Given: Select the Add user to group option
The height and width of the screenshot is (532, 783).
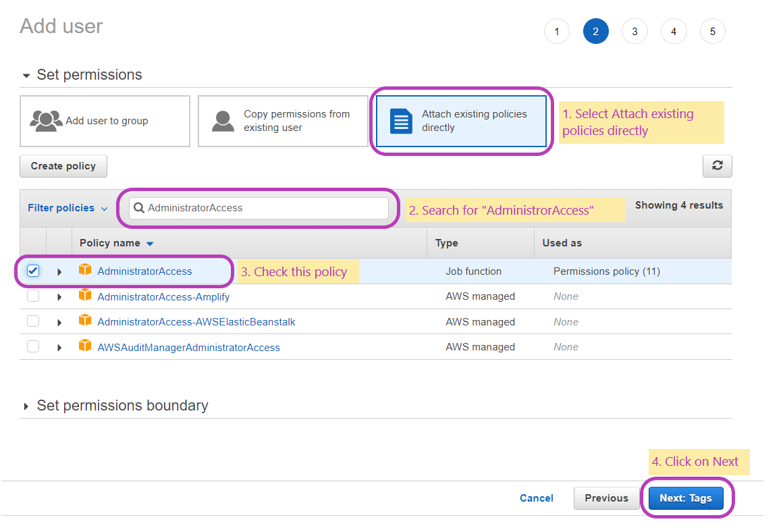Looking at the screenshot, I should pos(105,120).
